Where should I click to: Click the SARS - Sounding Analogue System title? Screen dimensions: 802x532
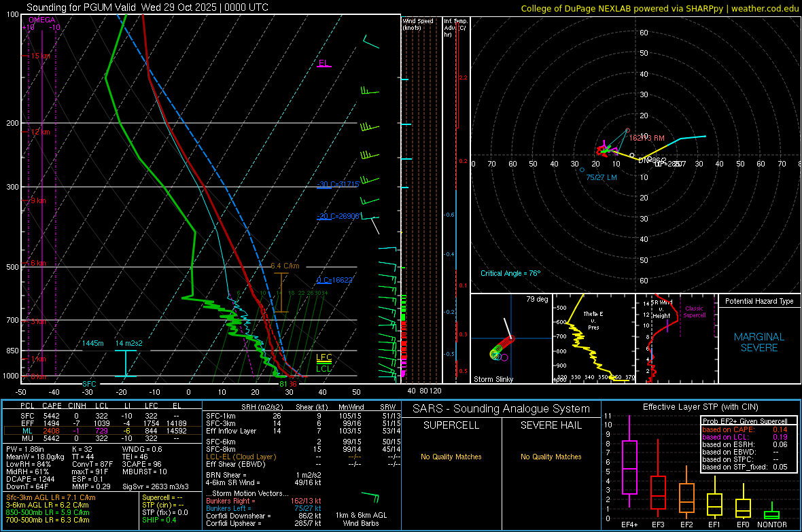[x=502, y=409]
